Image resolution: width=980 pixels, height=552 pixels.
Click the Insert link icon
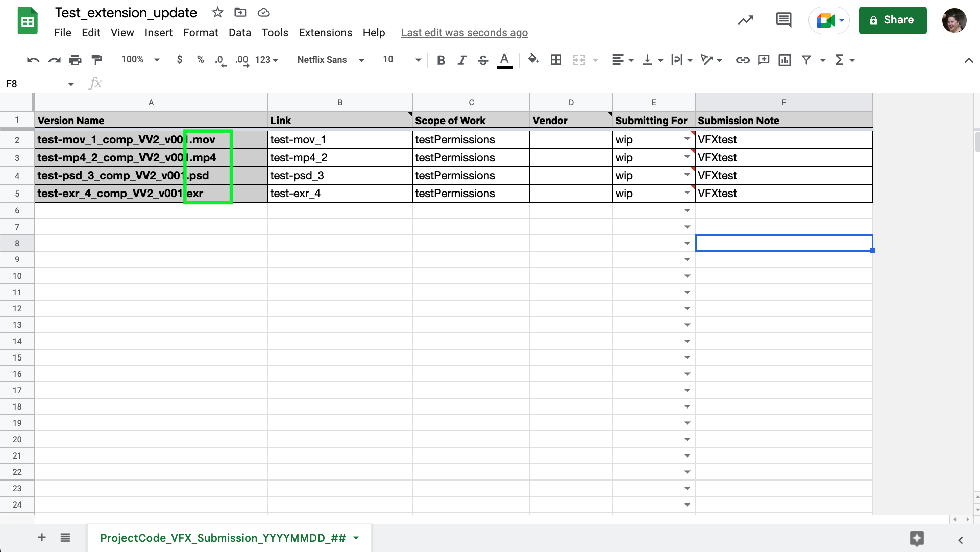pos(742,60)
